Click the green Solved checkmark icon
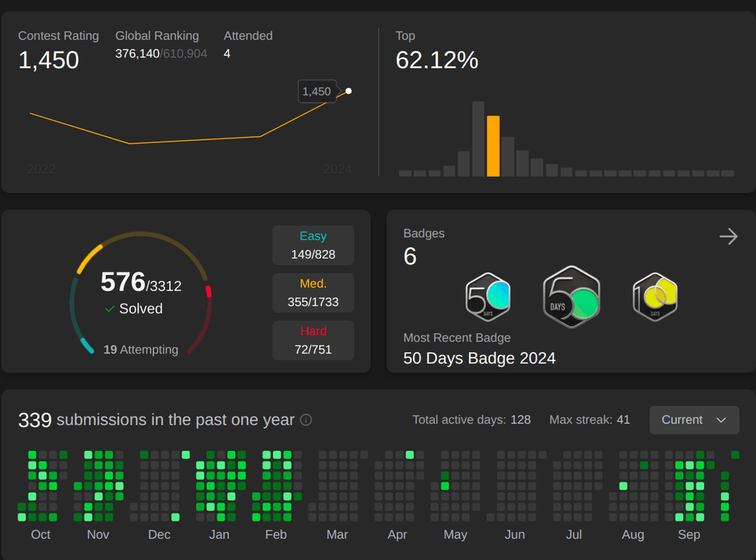The width and height of the screenshot is (756, 560). click(x=110, y=309)
